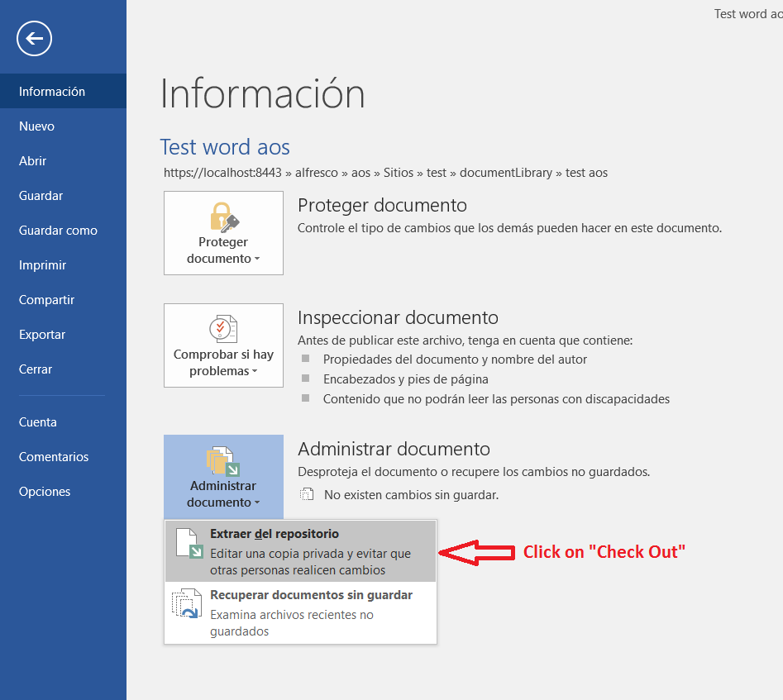
Task: Click the Administrar documento pages icon
Action: [223, 461]
